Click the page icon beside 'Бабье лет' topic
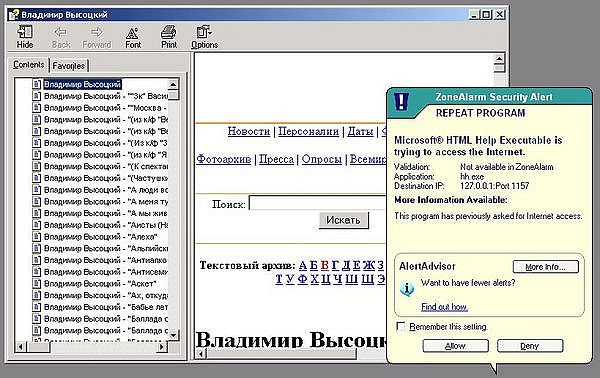The height and width of the screenshot is (378, 600). pyautogui.click(x=36, y=307)
